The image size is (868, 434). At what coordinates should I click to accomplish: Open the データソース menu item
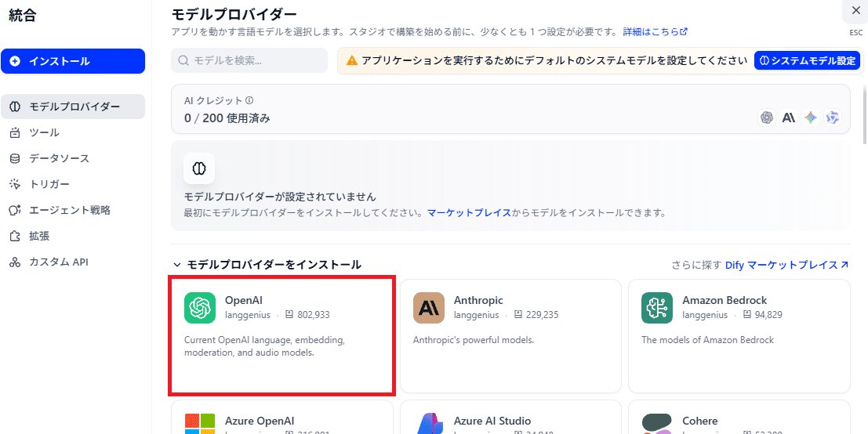[73, 159]
